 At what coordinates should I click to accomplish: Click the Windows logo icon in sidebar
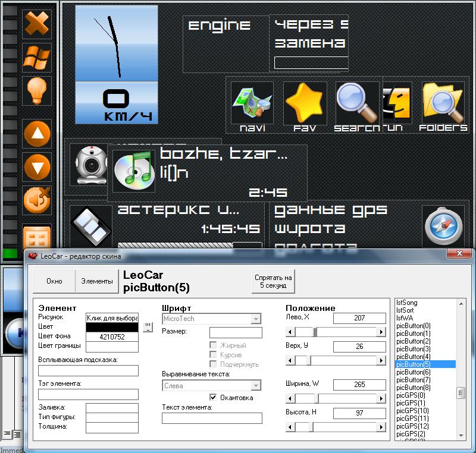tap(36, 58)
